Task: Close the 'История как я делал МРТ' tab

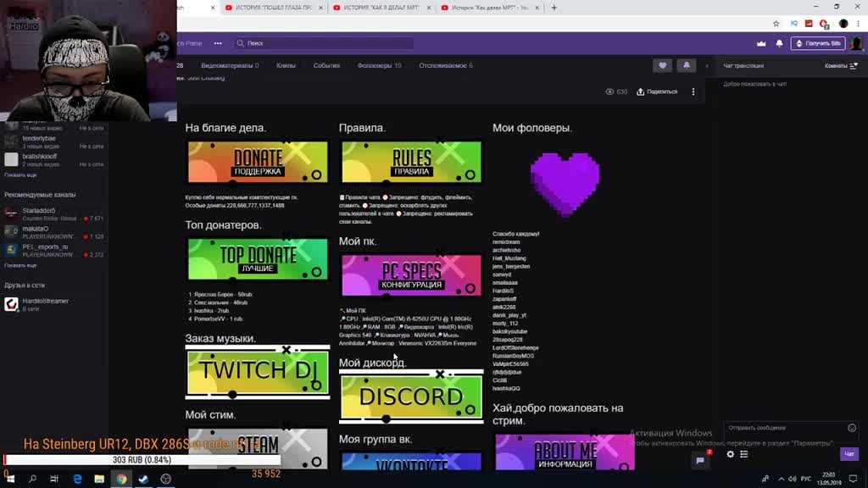Action: pos(428,8)
